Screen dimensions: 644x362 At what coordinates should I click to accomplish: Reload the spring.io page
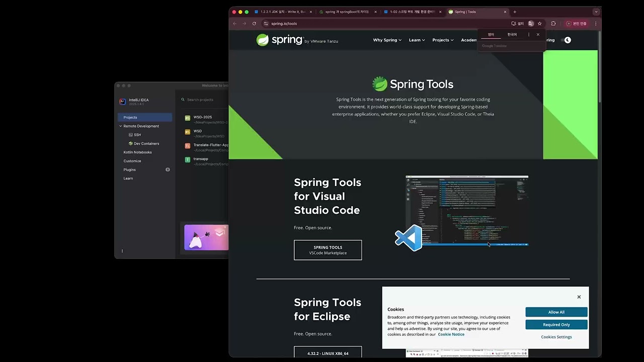pos(254,24)
